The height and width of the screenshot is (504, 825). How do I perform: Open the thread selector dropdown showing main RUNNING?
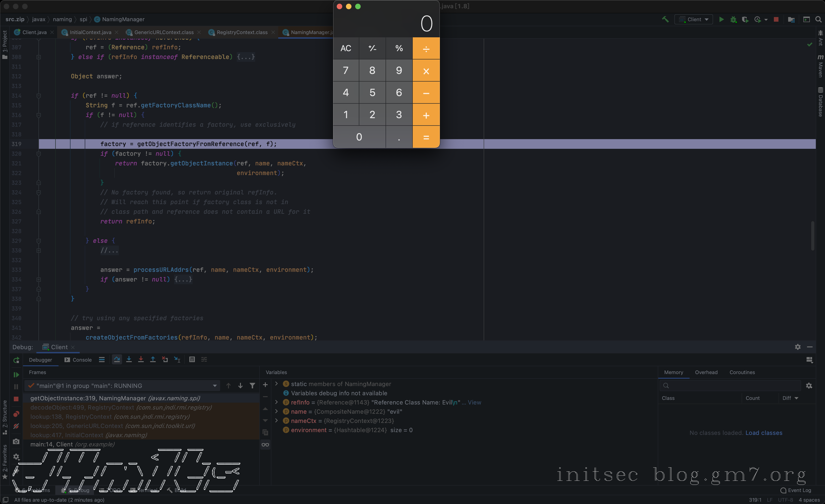coord(123,386)
